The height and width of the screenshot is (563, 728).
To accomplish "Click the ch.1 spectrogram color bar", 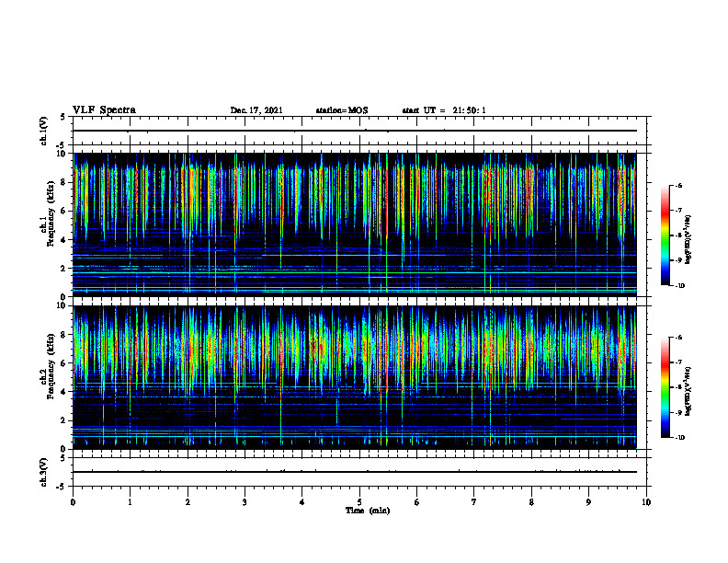I will (x=665, y=236).
